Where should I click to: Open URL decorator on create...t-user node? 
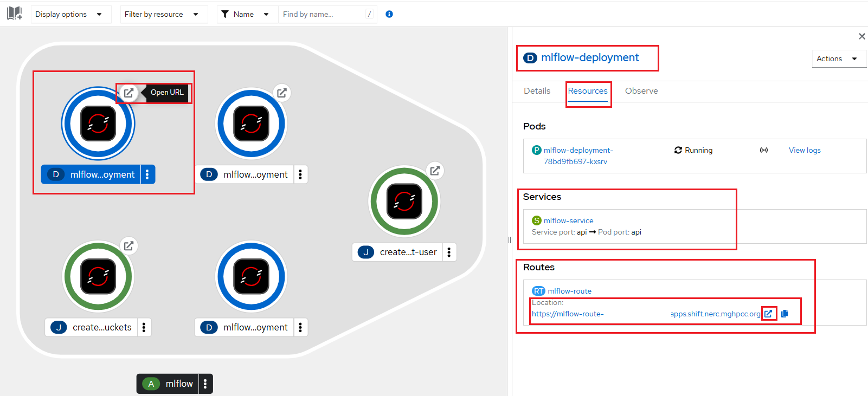point(435,171)
